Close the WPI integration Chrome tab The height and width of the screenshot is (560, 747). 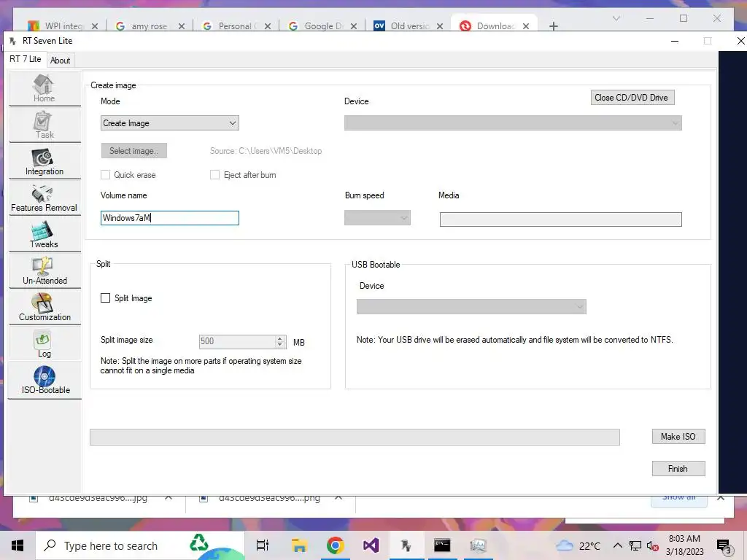click(95, 26)
